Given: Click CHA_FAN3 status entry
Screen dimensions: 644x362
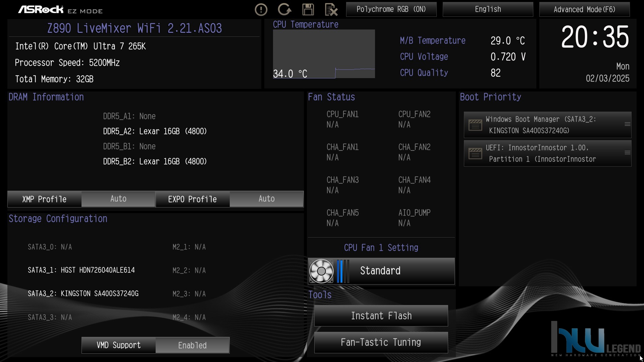Looking at the screenshot, I should tap(343, 185).
